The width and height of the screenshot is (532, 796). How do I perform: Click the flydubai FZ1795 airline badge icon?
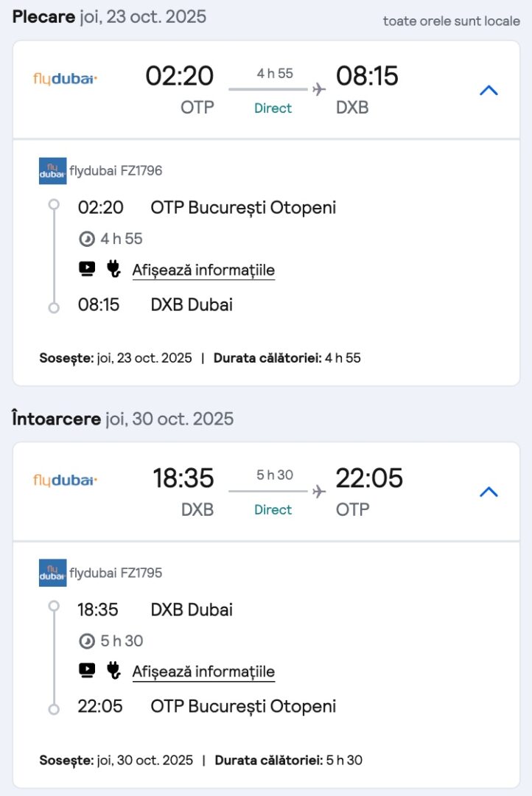click(52, 573)
